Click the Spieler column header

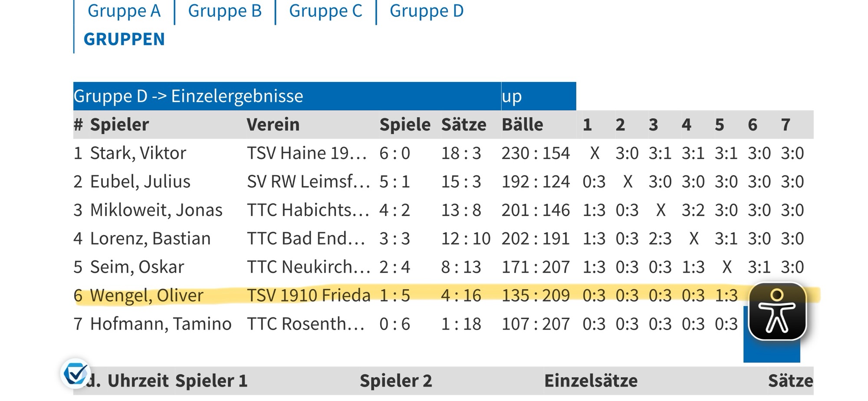(119, 125)
